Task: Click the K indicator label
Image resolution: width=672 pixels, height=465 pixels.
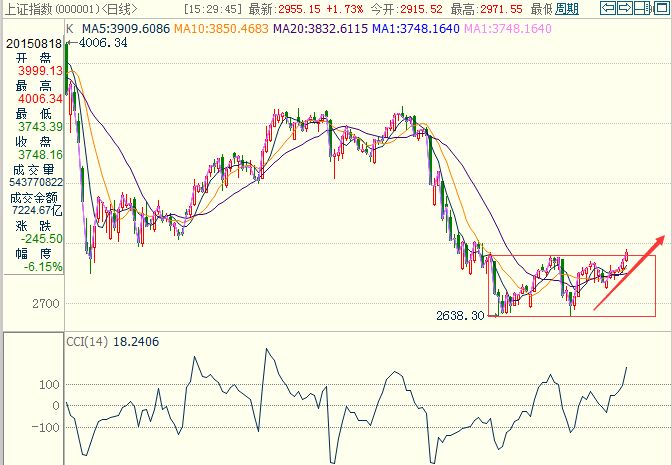Action: 69,28
